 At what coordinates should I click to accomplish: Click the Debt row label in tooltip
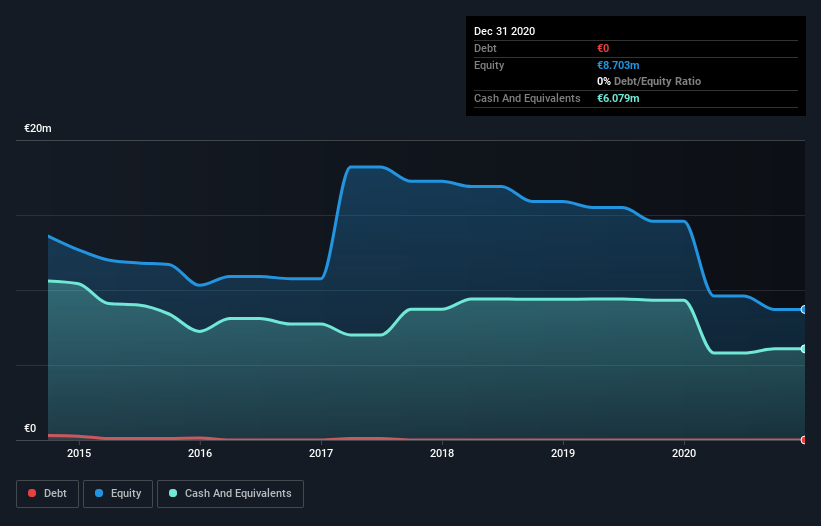[485, 48]
